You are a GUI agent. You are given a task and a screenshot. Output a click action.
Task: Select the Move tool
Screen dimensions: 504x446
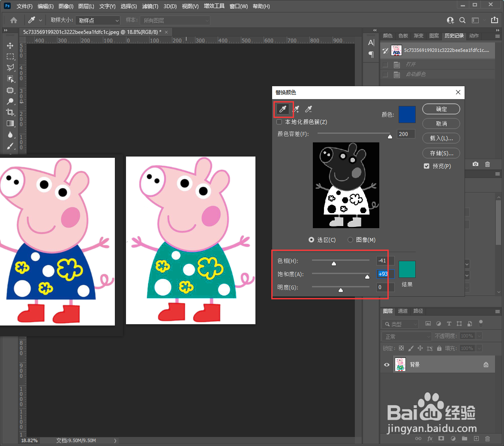[x=10, y=45]
